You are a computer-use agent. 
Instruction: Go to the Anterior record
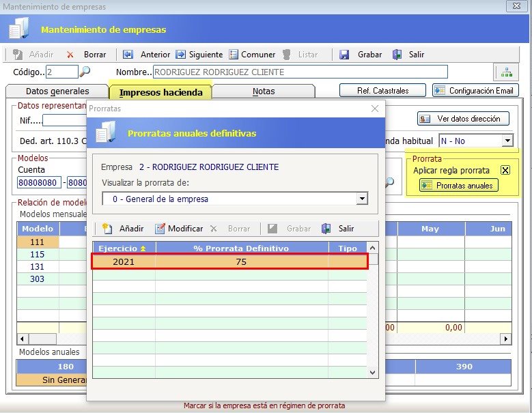pos(148,55)
